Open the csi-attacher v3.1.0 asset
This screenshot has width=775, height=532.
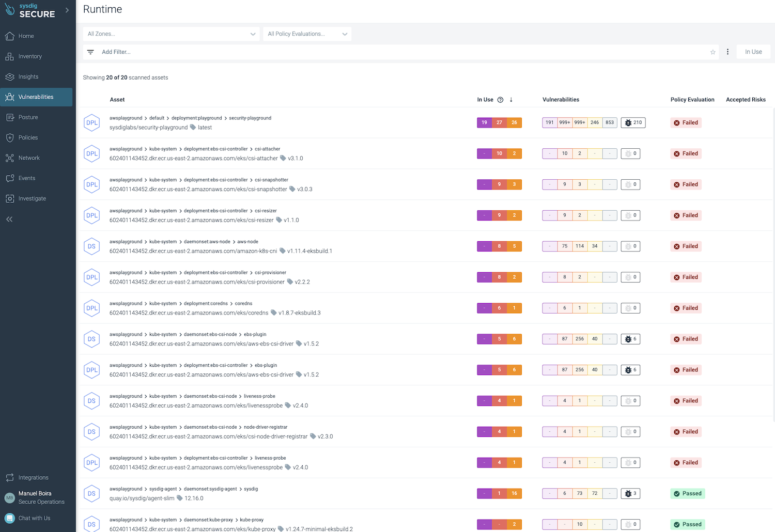click(206, 159)
